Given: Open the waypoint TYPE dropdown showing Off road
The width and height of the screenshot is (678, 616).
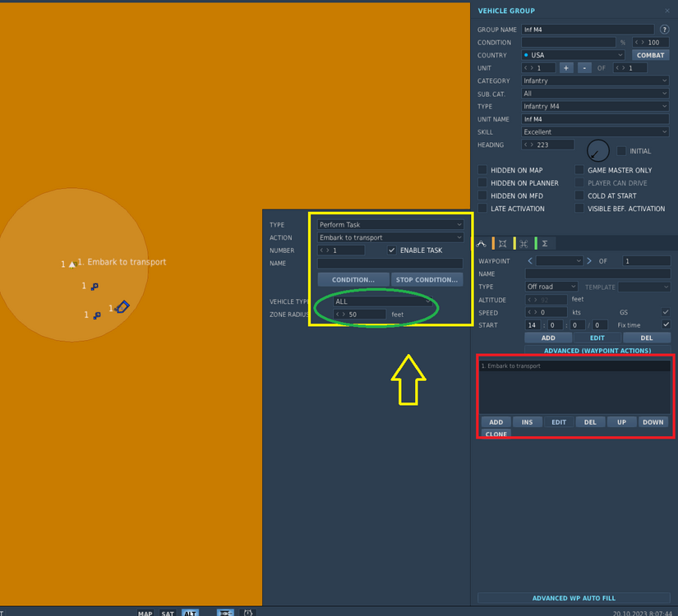Looking at the screenshot, I should tap(551, 287).
